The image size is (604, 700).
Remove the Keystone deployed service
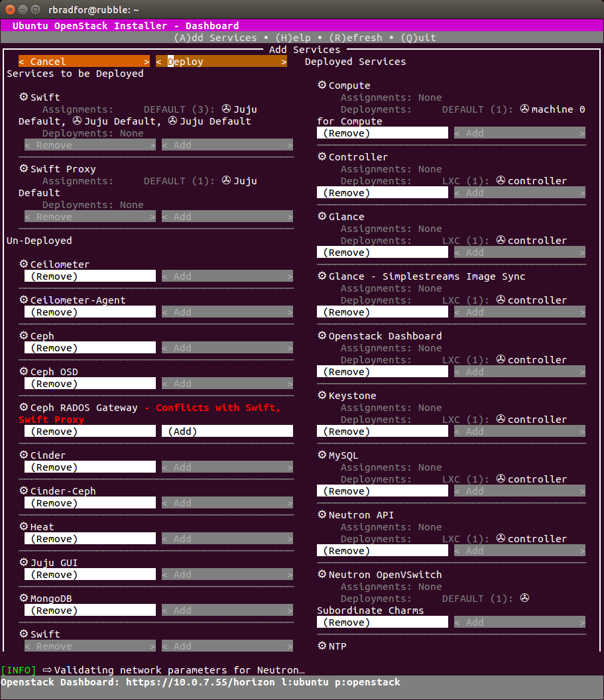click(x=382, y=432)
